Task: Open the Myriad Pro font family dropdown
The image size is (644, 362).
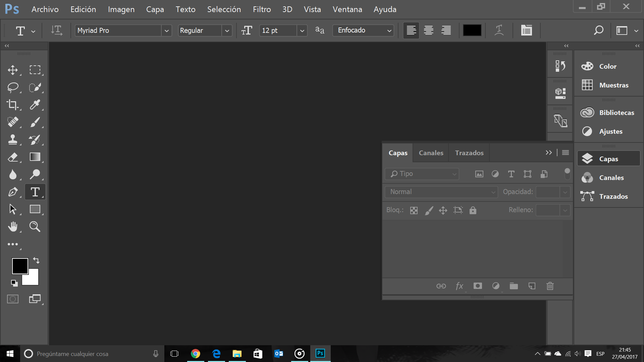Action: click(x=166, y=31)
